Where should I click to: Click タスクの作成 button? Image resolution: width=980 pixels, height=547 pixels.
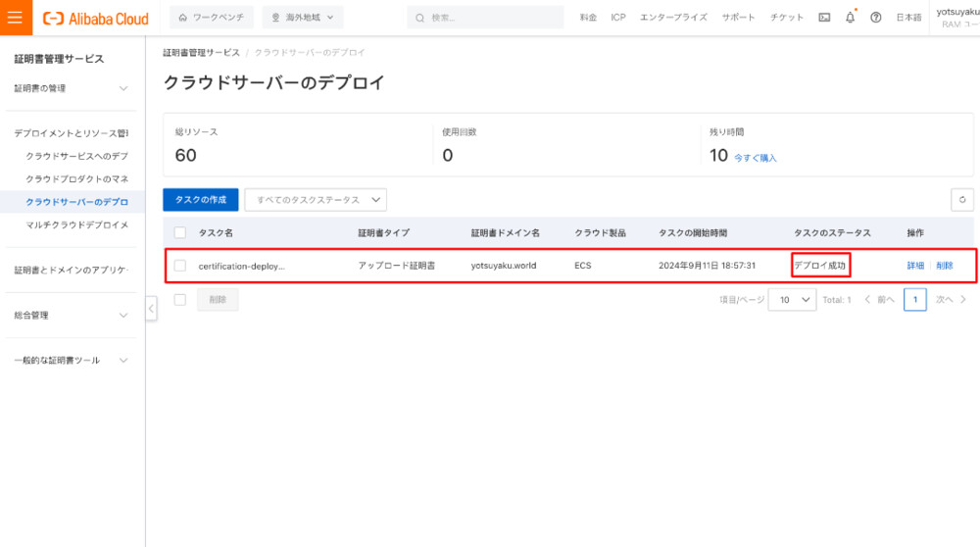201,200
